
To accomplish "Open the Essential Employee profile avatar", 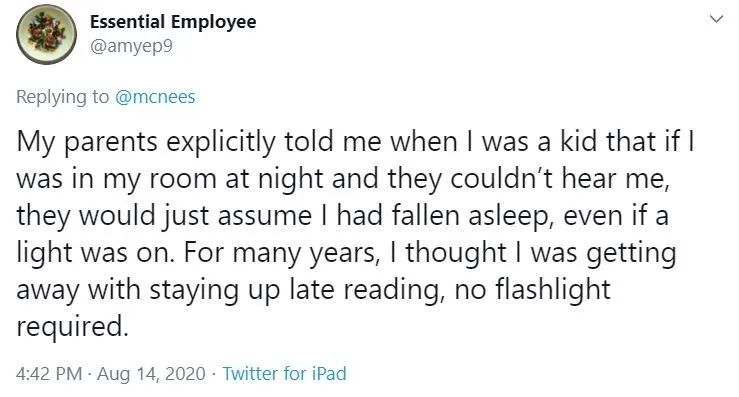I will [46, 34].
